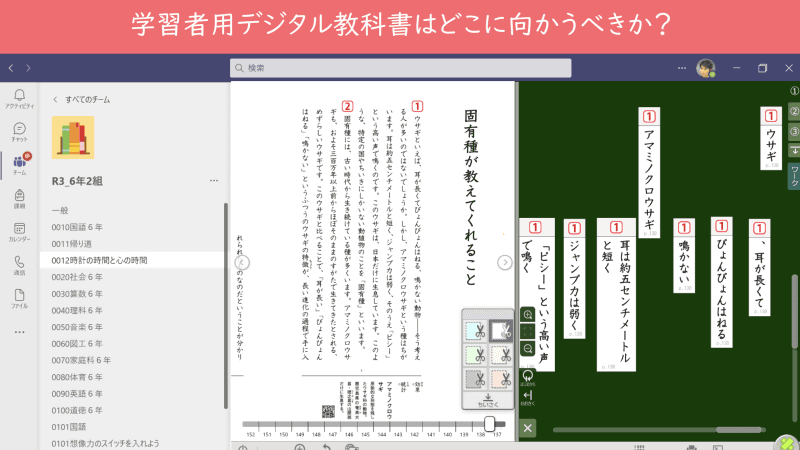
Task: Select the peach scissors cut tool
Action: [501, 379]
